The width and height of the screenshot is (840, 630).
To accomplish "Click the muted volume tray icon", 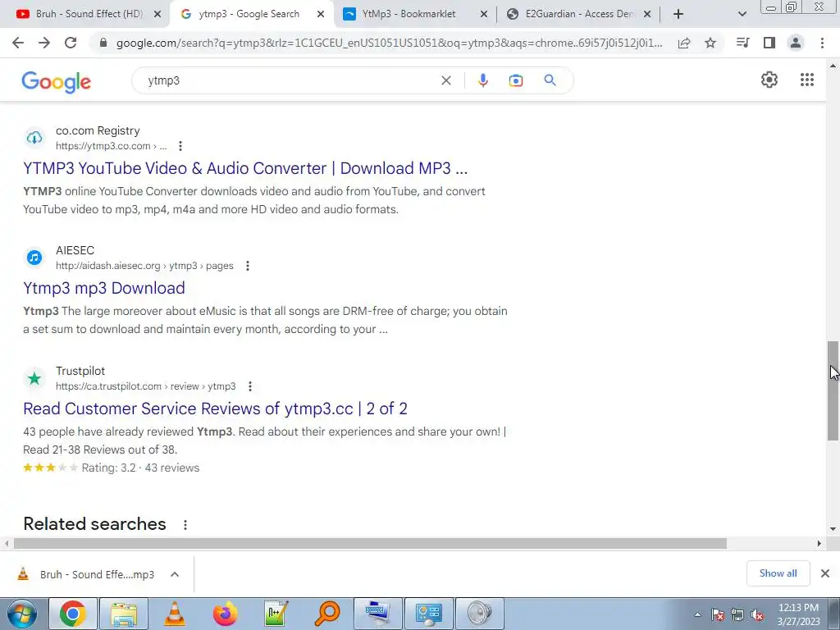I will click(757, 615).
